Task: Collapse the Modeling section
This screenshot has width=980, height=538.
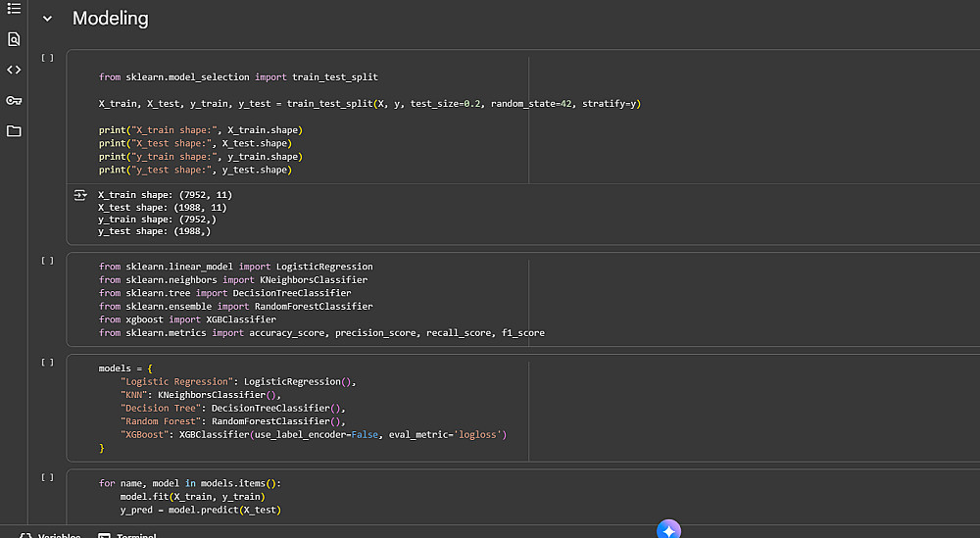Action: tap(47, 19)
